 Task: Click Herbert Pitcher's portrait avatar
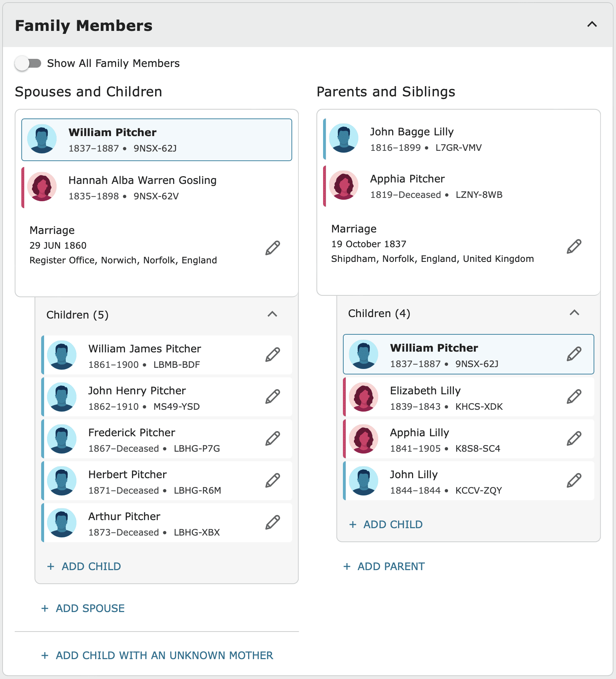pyautogui.click(x=62, y=481)
